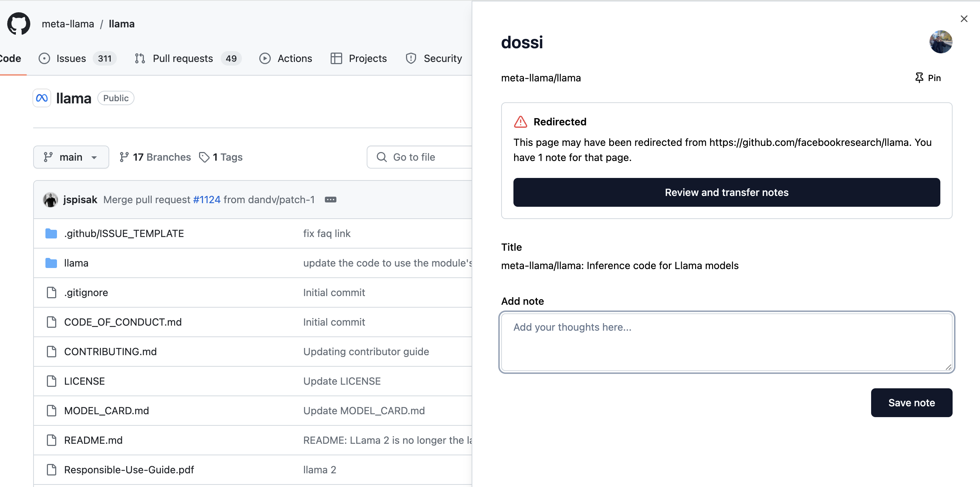980x487 pixels.
Task: Open pull request #1124 link
Action: (x=207, y=200)
